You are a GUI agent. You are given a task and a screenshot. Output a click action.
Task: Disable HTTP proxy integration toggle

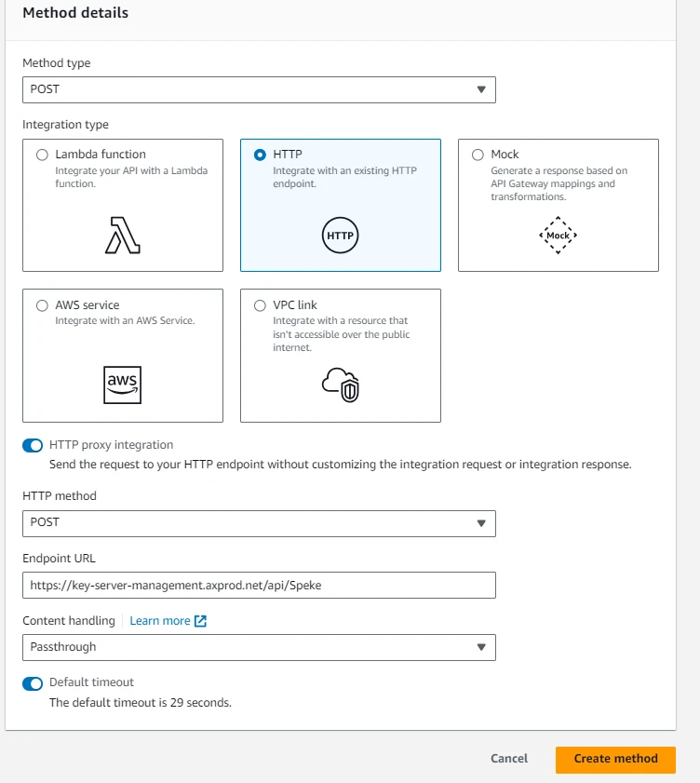[33, 446]
